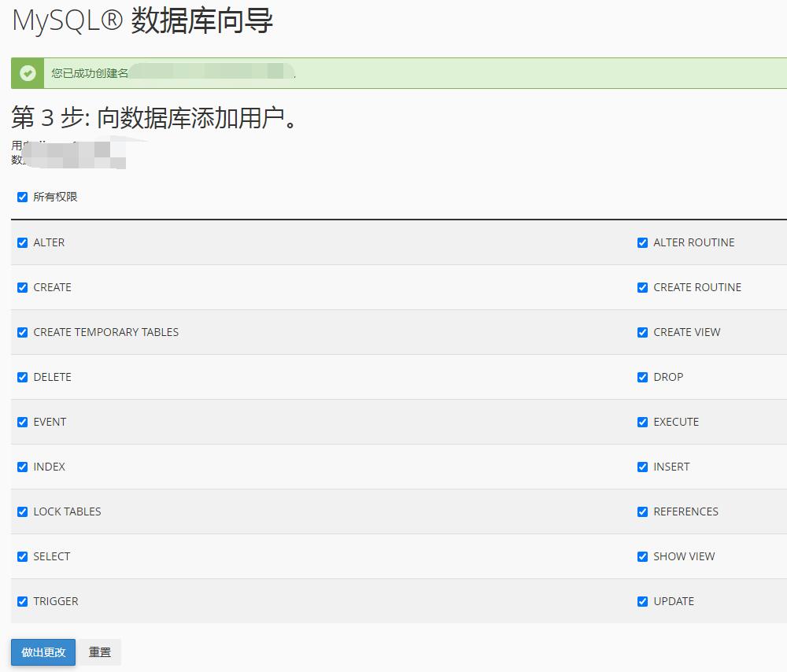The height and width of the screenshot is (672, 787).
Task: Click the LOCK TABLES label text
Action: (67, 511)
